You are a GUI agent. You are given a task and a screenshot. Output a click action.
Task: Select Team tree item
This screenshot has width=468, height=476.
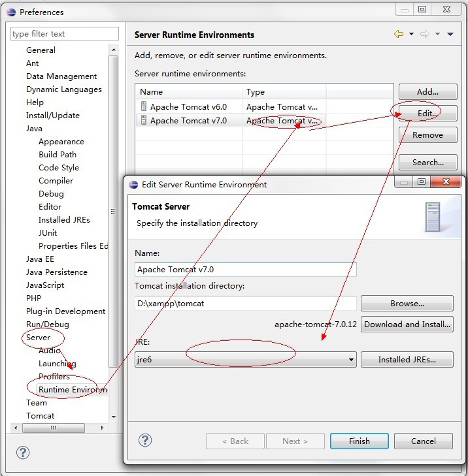37,402
